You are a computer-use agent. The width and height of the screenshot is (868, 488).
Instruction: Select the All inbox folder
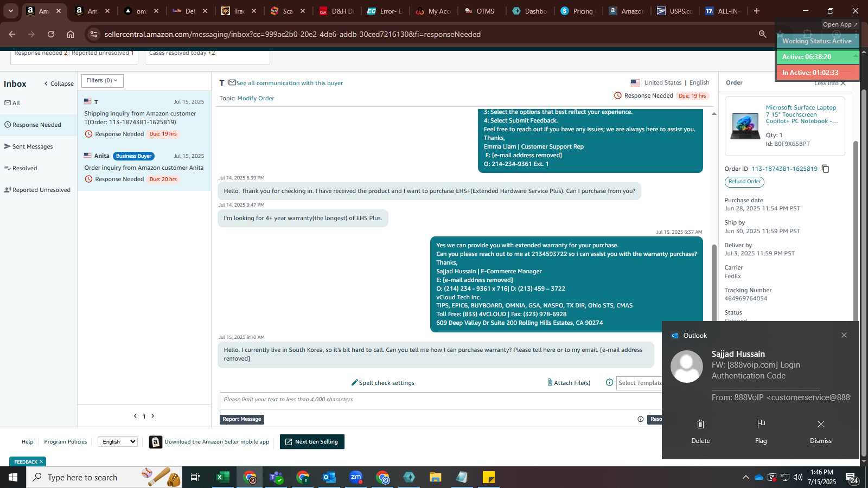click(12, 103)
